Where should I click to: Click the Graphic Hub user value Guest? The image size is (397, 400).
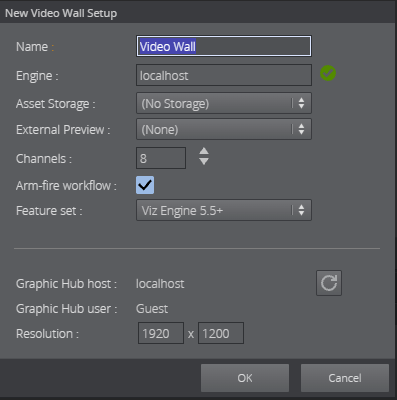click(x=152, y=309)
